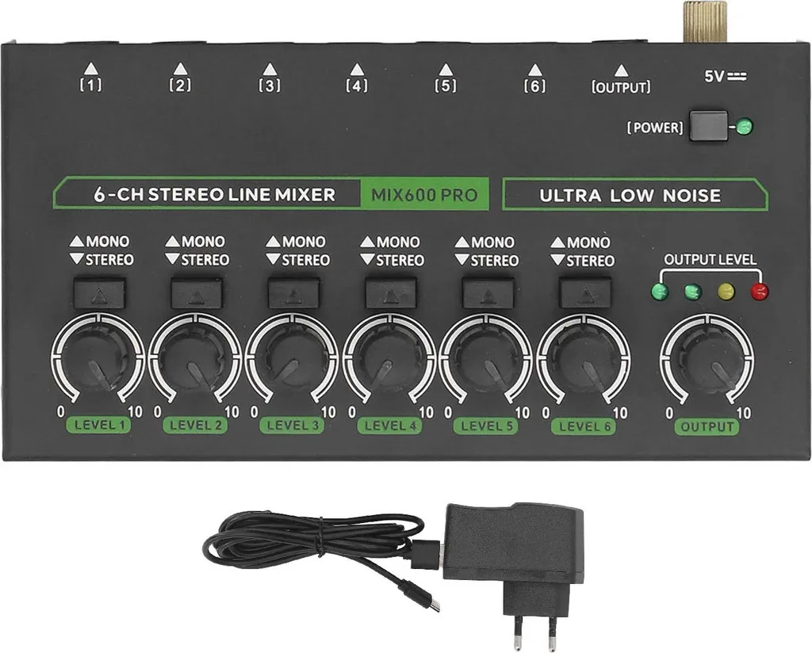Click the [POWER] label text
The width and height of the screenshot is (812, 653).
[655, 128]
